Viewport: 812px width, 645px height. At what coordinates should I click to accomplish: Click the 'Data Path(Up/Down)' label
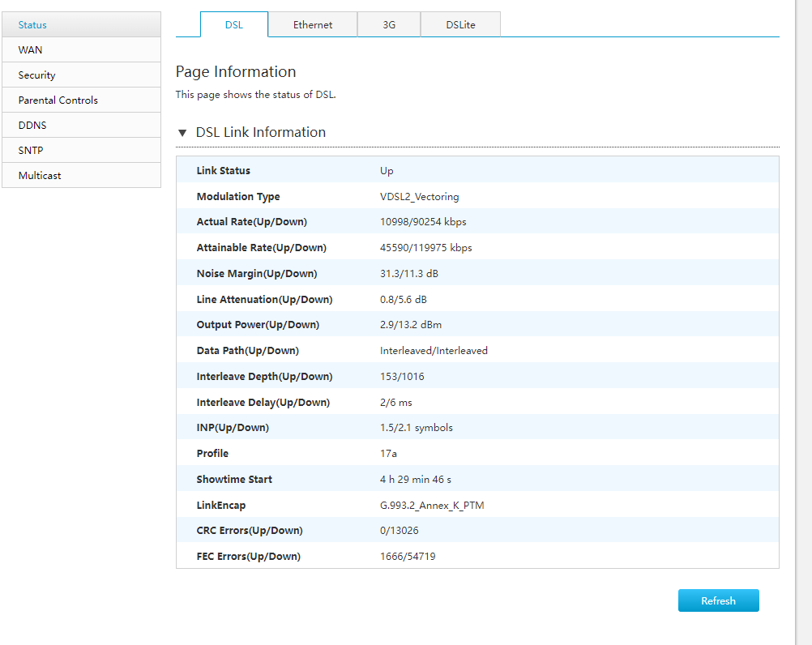click(247, 350)
